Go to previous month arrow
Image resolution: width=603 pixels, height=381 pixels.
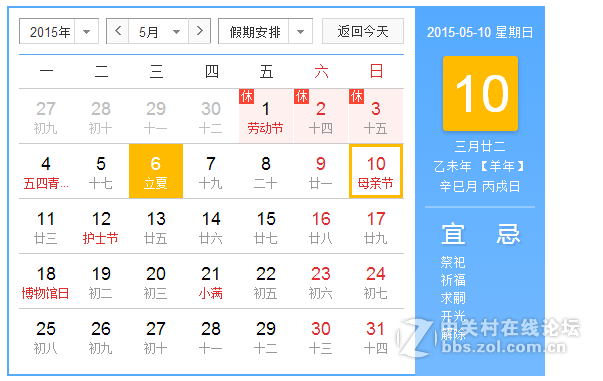pyautogui.click(x=118, y=31)
